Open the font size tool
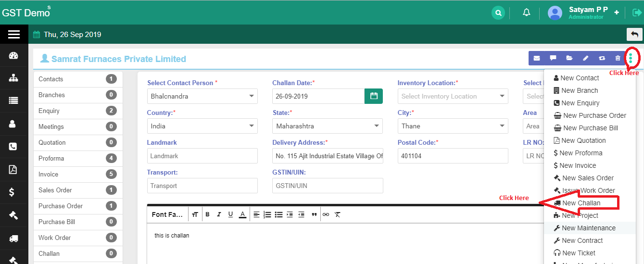Screen dimensions: 644x264 point(195,214)
